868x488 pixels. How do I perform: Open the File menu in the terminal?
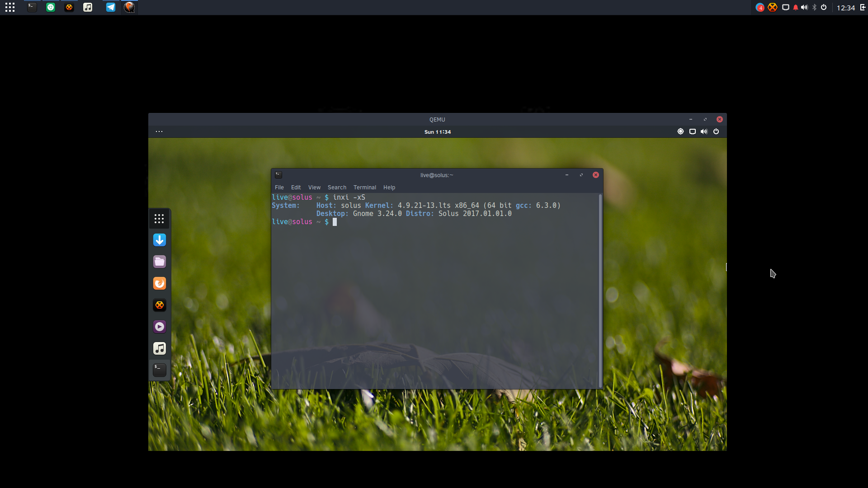pyautogui.click(x=279, y=188)
